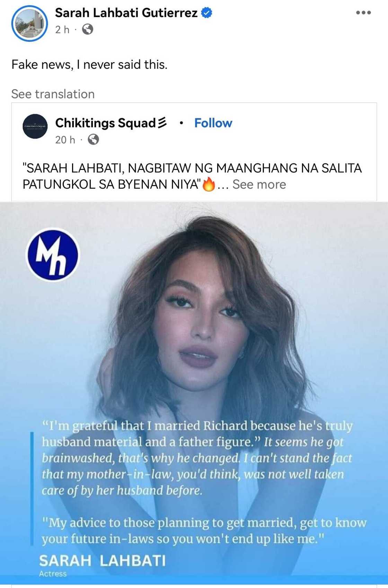Click Sarah Lahbati Gutierrez's profile picture
Screen dimensions: 388x588
[29, 24]
